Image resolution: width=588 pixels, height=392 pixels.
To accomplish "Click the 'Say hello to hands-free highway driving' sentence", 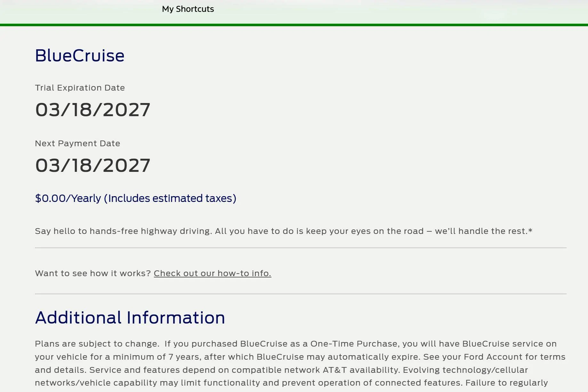I will (284, 231).
